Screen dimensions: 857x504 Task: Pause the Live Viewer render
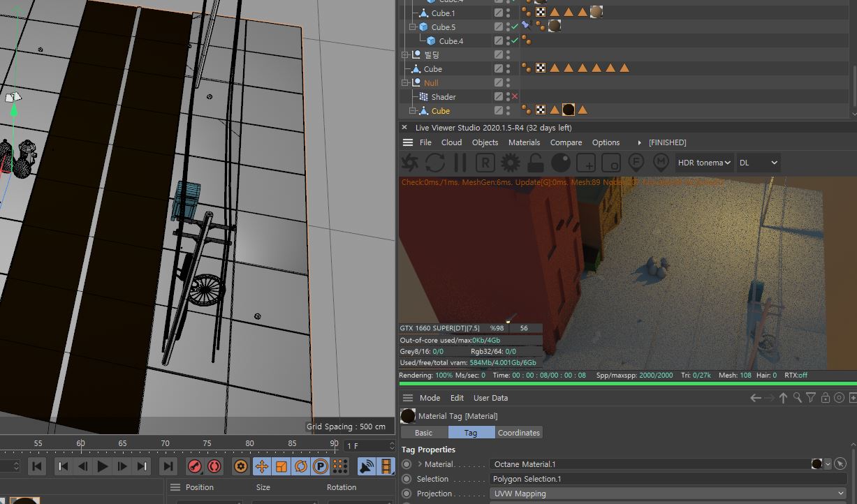click(460, 163)
